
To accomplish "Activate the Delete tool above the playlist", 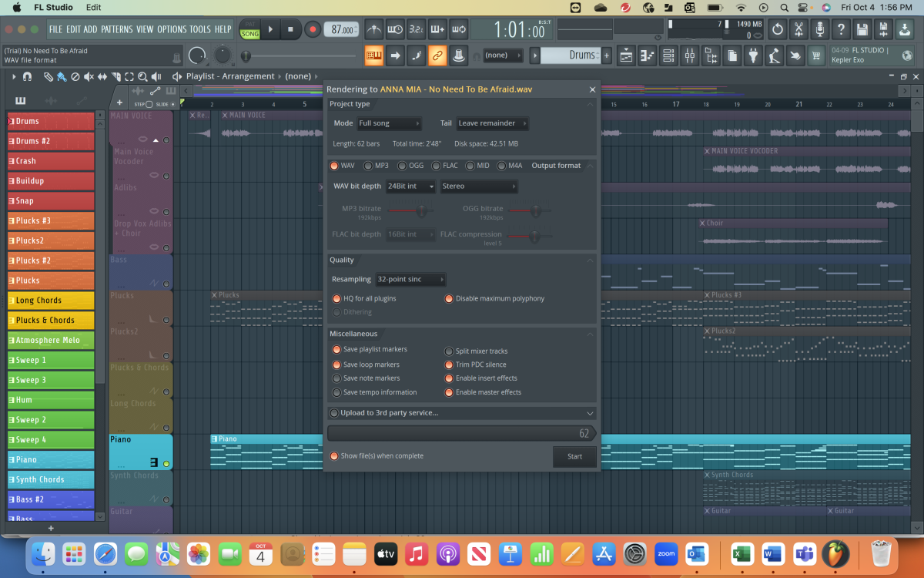I will click(75, 77).
